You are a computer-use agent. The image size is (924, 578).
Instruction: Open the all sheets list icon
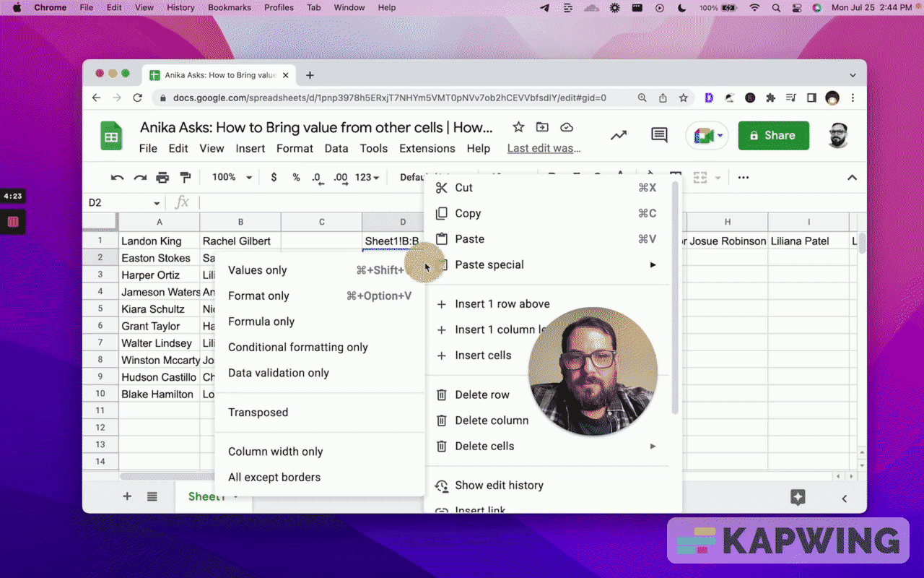click(x=152, y=496)
